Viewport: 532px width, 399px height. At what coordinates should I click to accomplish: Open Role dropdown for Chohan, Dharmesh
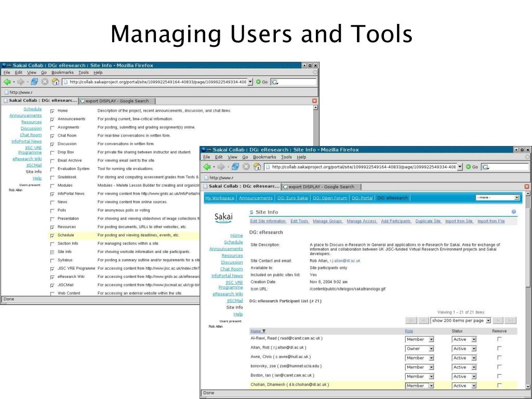click(419, 385)
